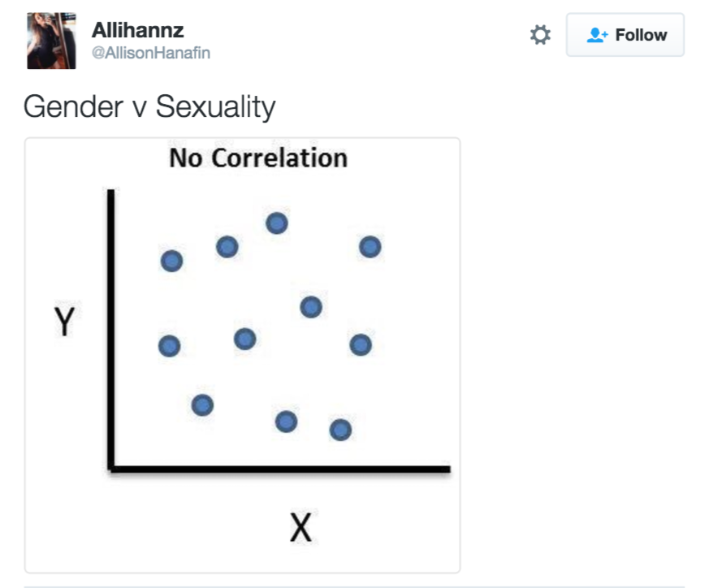Click the Gender v Sexuality tweet text
This screenshot has width=726, height=588.
coord(149,107)
